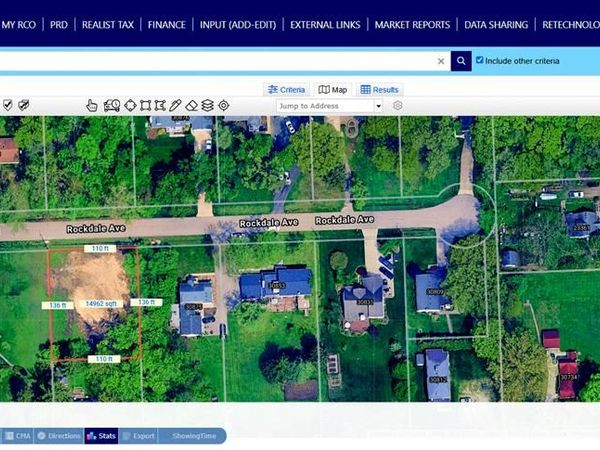This screenshot has height=450, width=600.
Task: Open the map layers icon
Action: point(207,105)
